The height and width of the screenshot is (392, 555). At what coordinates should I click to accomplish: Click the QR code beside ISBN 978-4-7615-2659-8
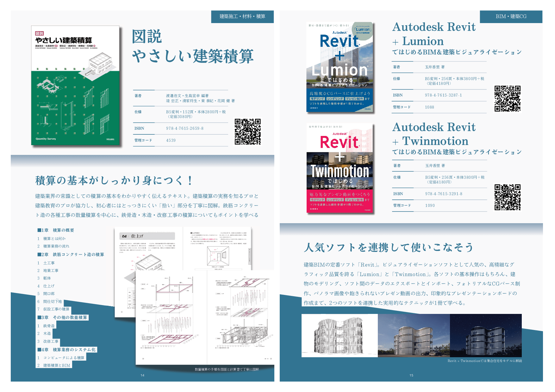(247, 132)
